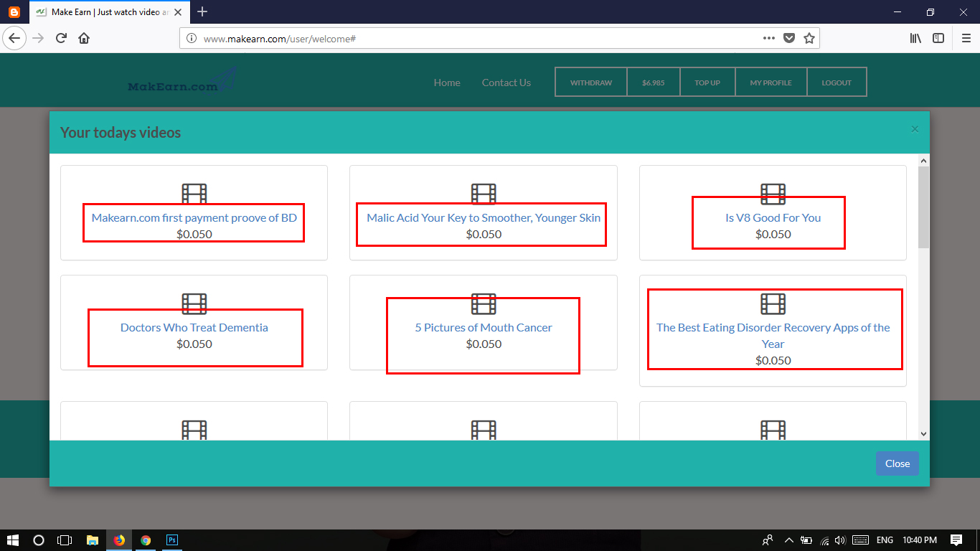Viewport: 980px width, 551px height.
Task: Click the MakEarn.com logo
Action: 182,81
